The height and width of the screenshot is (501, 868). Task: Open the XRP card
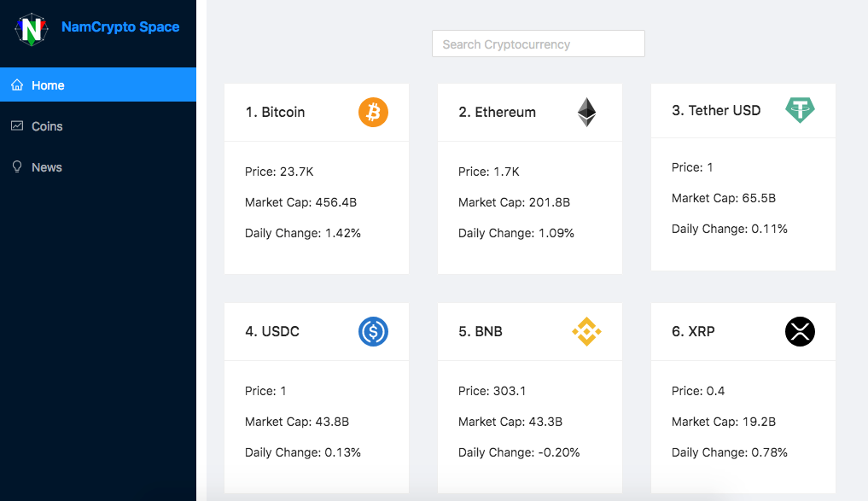(743, 398)
